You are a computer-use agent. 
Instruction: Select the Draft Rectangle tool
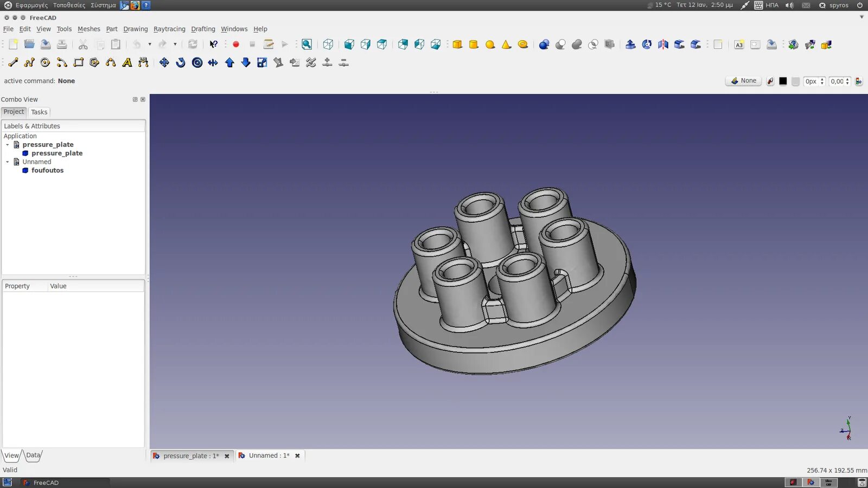[x=78, y=62]
